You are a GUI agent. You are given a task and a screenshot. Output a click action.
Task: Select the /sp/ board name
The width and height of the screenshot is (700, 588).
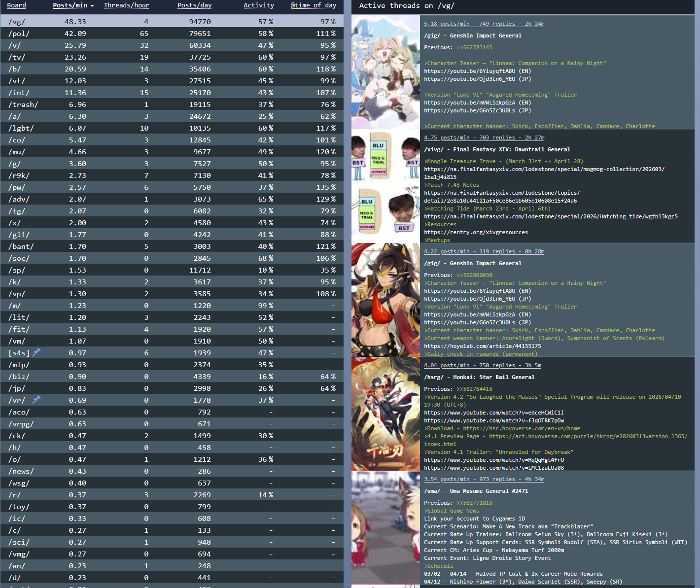[x=17, y=270]
